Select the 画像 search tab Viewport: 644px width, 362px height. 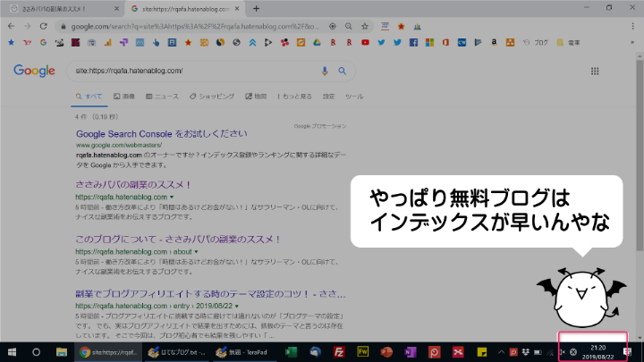click(x=124, y=97)
